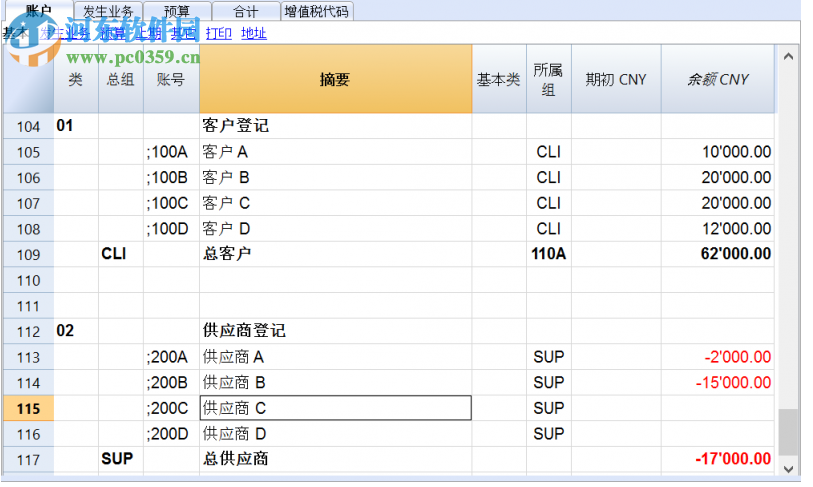Click the vertical scrollbar thumb
The width and height of the screenshot is (813, 487).
coord(788,433)
